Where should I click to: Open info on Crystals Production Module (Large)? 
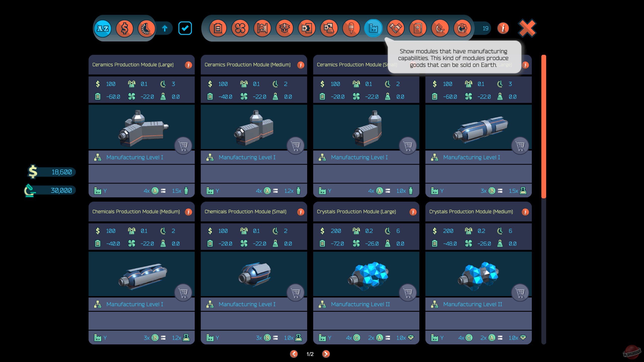[413, 212]
